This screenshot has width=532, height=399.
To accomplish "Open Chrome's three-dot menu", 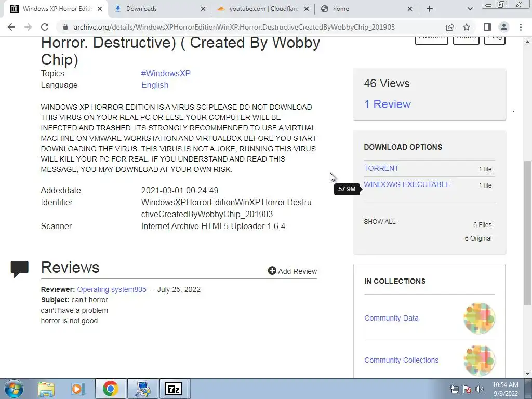I will click(x=521, y=27).
